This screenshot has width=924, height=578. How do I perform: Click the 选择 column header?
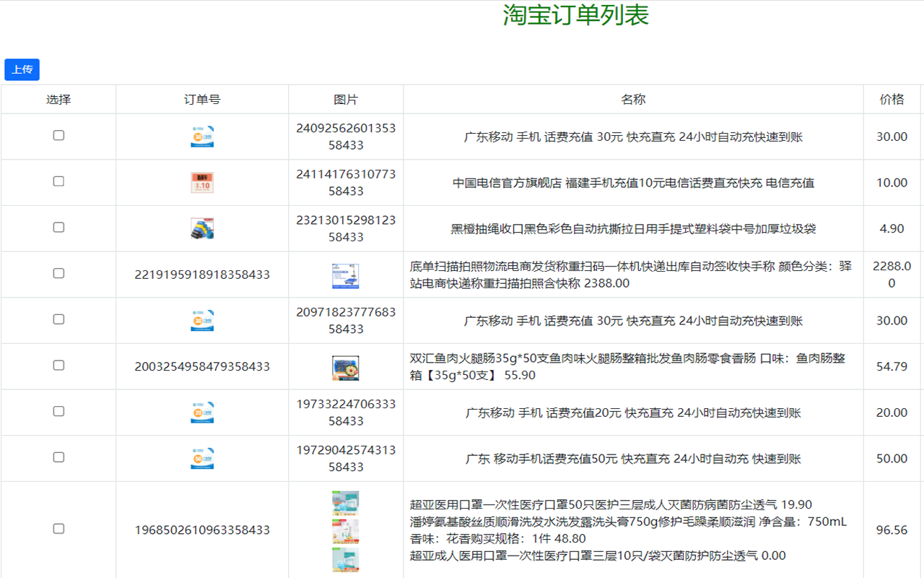(58, 99)
